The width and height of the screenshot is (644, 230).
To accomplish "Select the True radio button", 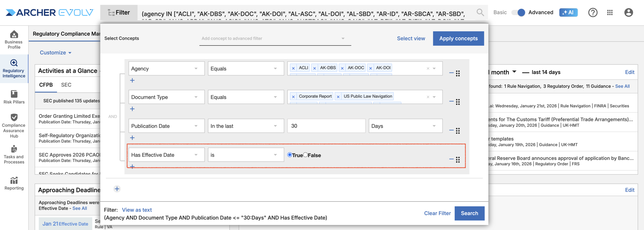I will click(290, 155).
